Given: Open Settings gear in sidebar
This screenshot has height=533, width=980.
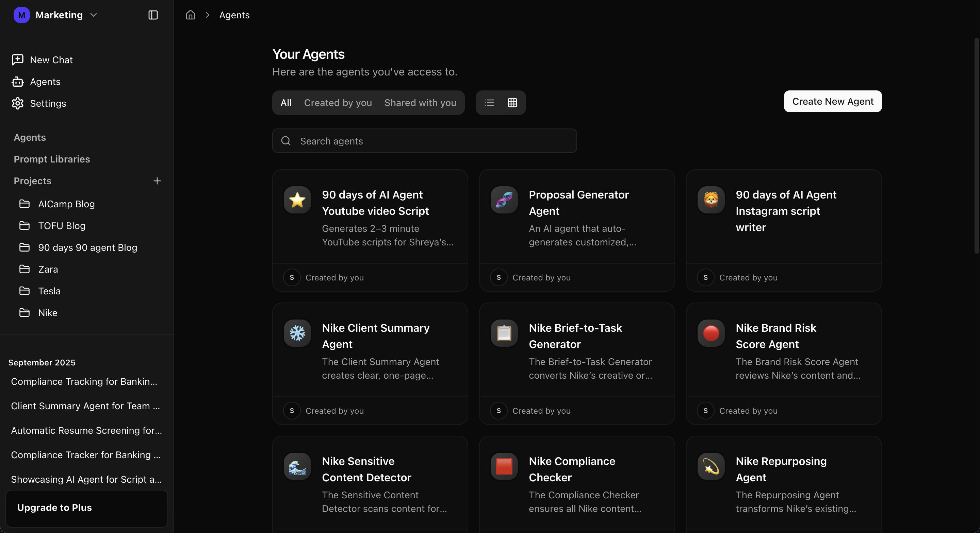Looking at the screenshot, I should coord(17,103).
